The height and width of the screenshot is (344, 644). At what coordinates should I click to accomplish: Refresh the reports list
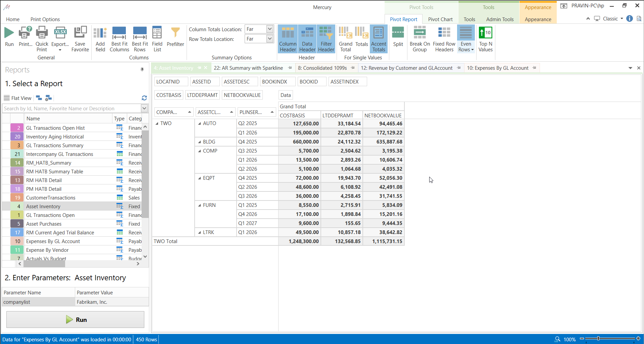[144, 98]
